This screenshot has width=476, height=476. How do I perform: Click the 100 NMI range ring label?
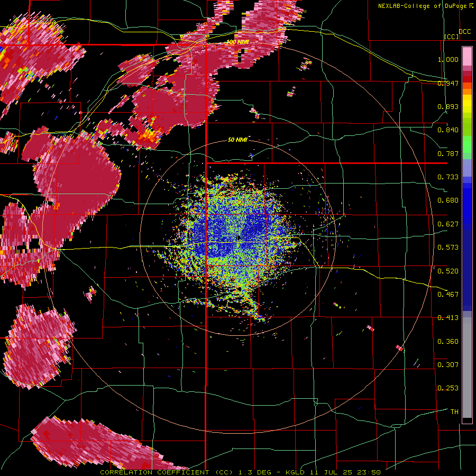coord(237,42)
